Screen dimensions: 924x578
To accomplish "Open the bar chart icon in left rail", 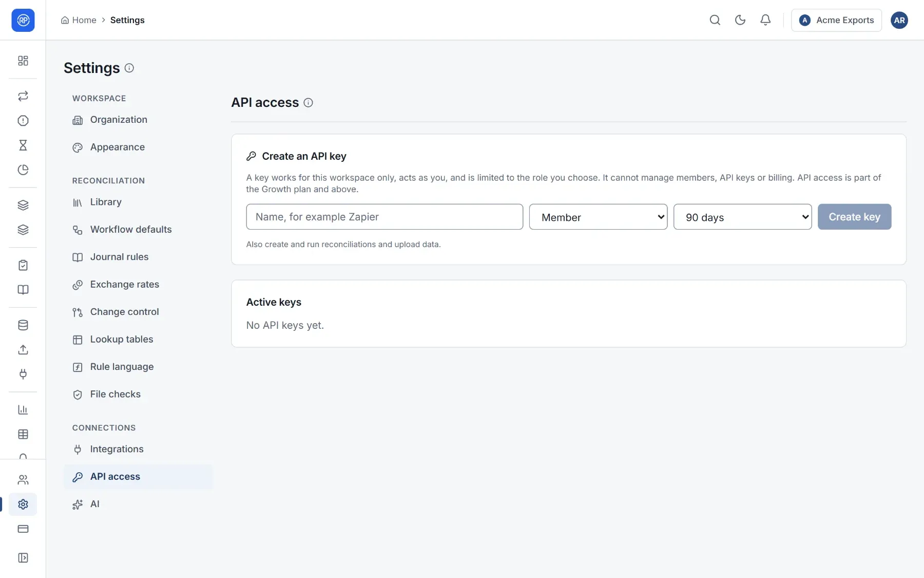I will point(23,409).
